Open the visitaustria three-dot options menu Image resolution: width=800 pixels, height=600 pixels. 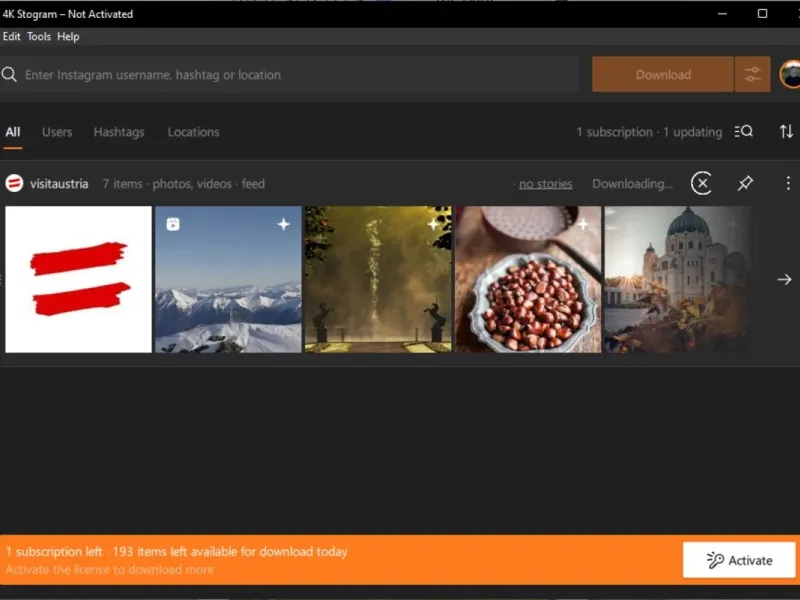point(788,183)
